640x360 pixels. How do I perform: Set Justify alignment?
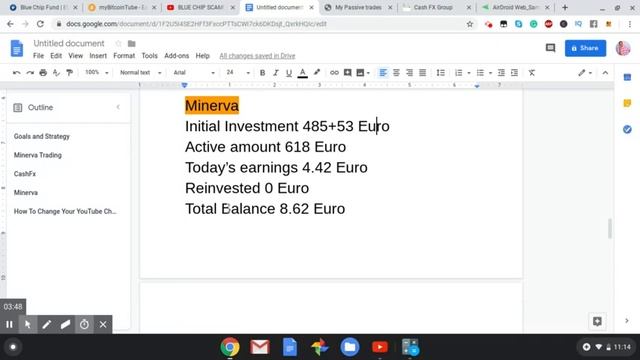pyautogui.click(x=422, y=73)
